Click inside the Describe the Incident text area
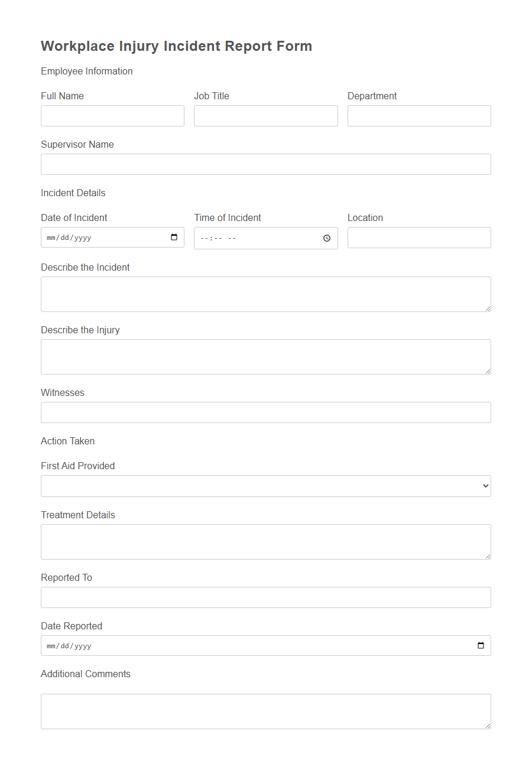Viewport: 532px width, 767px height. [265, 294]
